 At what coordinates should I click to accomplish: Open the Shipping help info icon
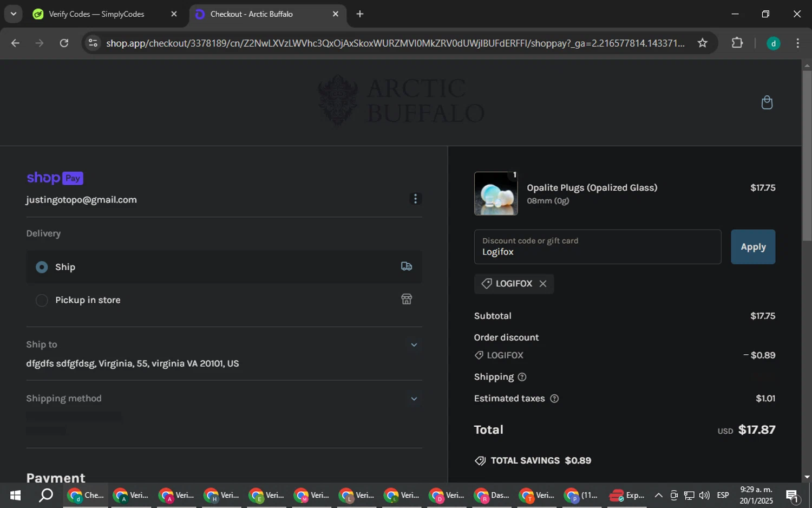[x=522, y=377]
